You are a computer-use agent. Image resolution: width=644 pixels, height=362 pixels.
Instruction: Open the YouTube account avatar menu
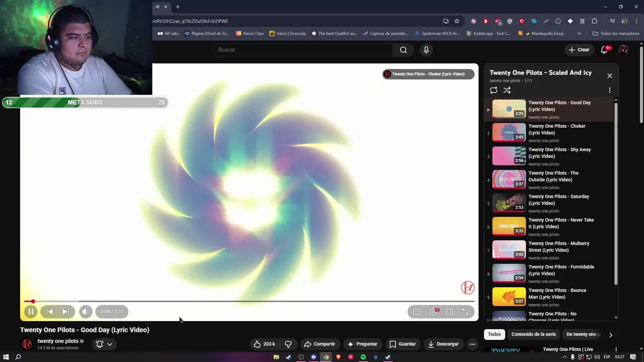point(623,50)
